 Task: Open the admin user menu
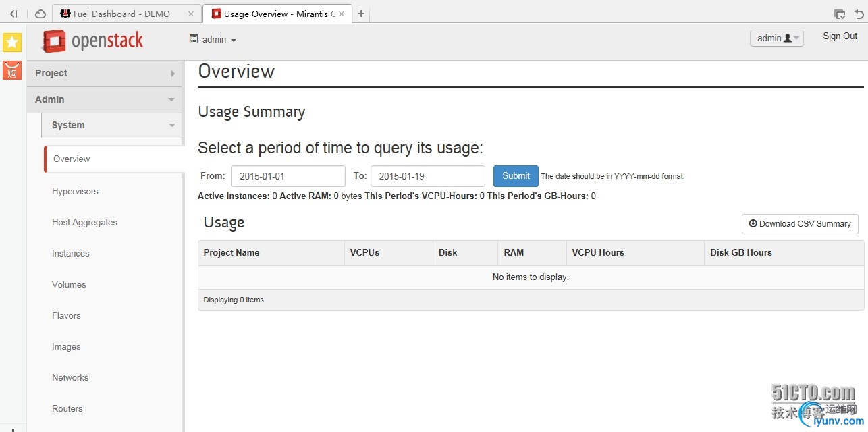pyautogui.click(x=777, y=38)
